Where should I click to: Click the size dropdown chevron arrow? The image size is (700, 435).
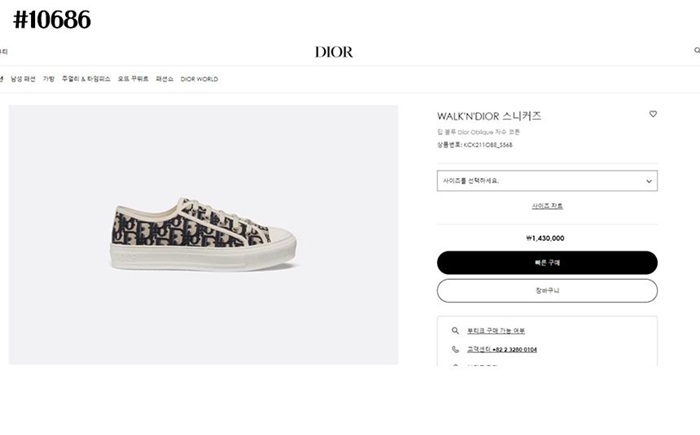pos(649,182)
